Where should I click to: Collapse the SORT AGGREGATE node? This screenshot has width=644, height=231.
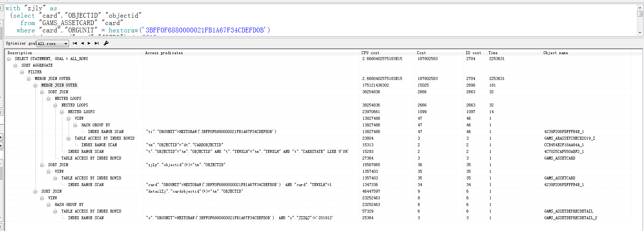(x=15, y=66)
